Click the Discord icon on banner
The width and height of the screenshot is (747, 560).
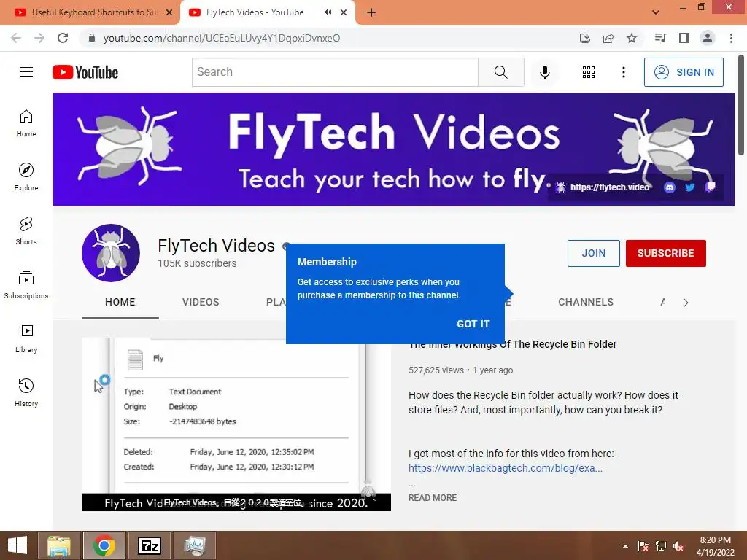point(670,187)
